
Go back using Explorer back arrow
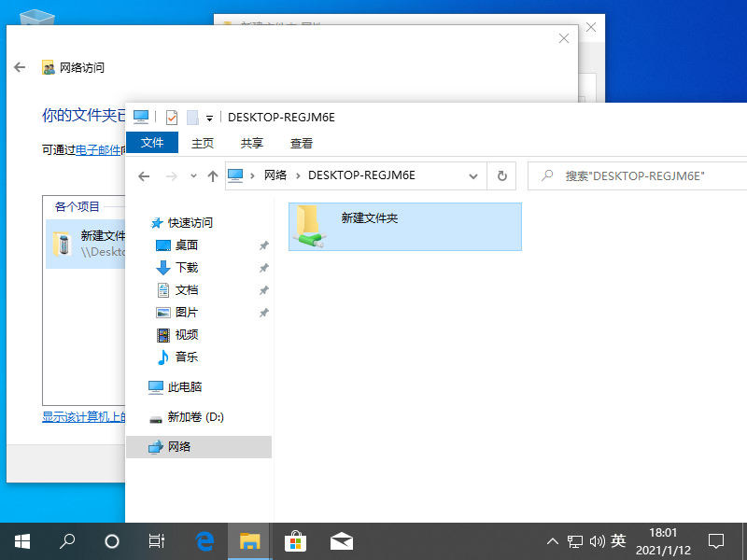click(144, 175)
